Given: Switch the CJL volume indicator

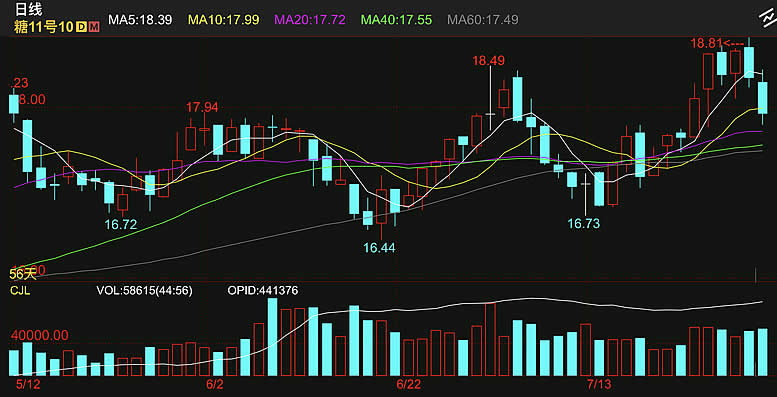Looking at the screenshot, I should coord(20,291).
